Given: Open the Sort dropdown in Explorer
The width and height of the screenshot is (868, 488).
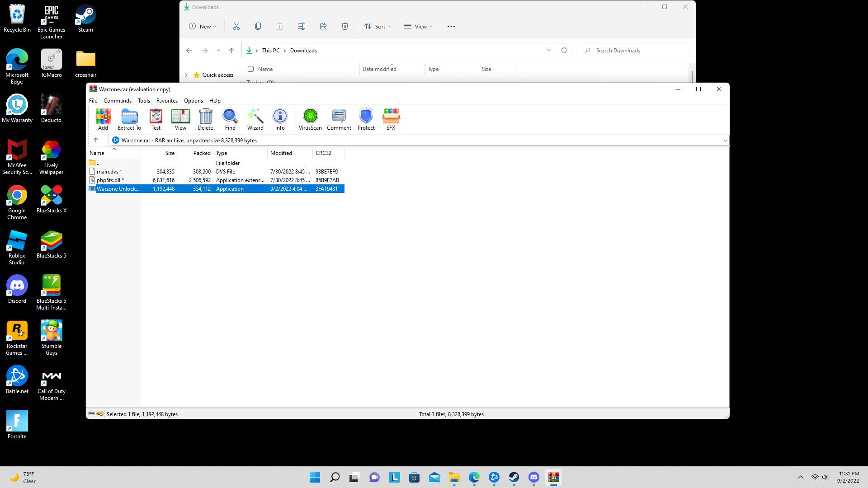Looking at the screenshot, I should [x=378, y=27].
